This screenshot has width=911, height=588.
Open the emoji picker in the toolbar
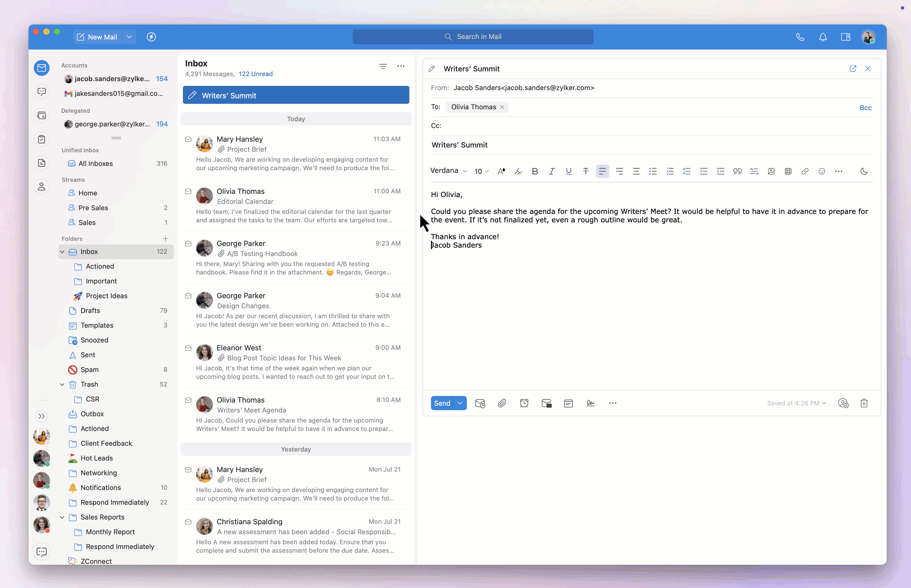click(x=822, y=171)
